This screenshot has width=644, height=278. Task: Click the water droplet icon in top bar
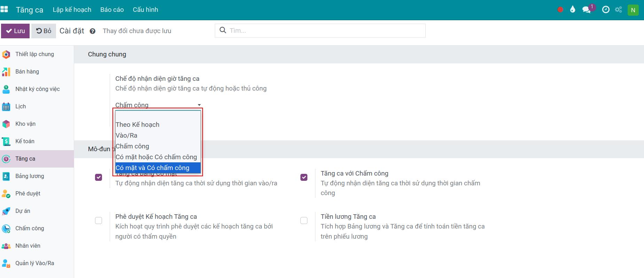click(573, 9)
